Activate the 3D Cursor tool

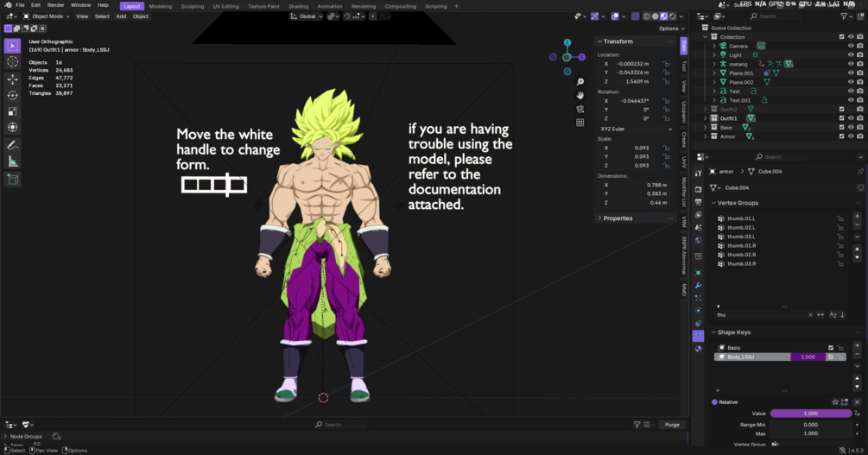[12, 62]
